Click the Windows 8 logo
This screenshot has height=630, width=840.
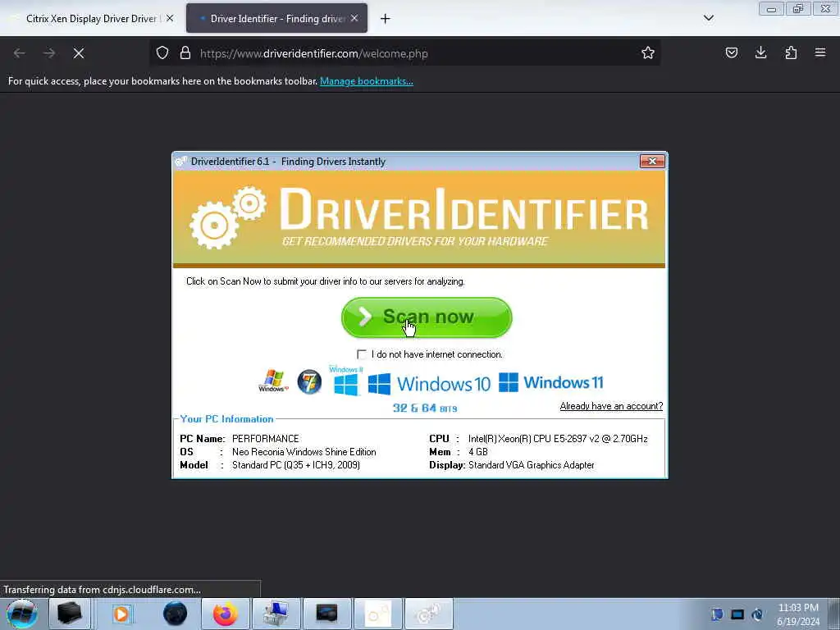[345, 381]
